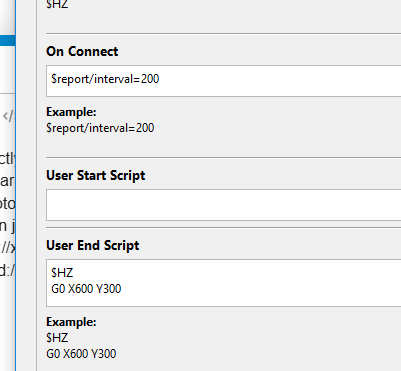This screenshot has height=371, width=401.
Task: Click the partially visible </ code icon
Action: point(8,116)
